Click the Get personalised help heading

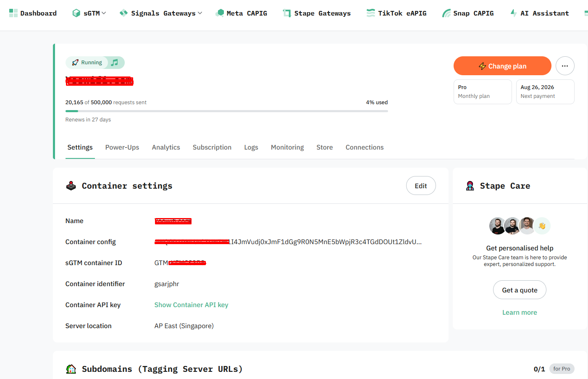coord(520,248)
